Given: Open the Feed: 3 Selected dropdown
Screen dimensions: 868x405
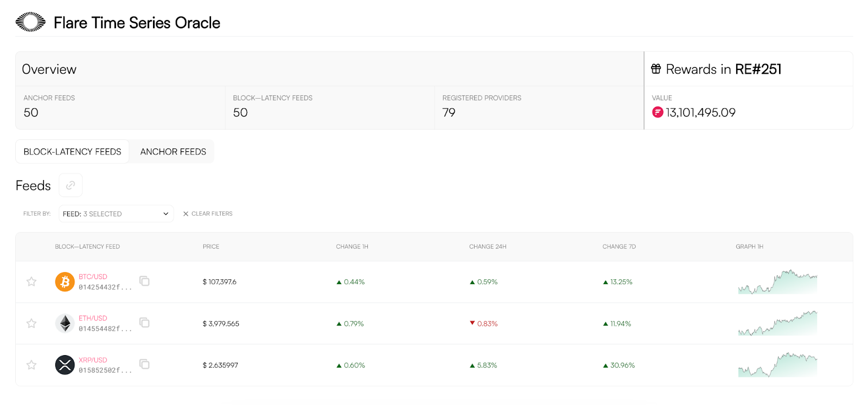Looking at the screenshot, I should coord(116,214).
